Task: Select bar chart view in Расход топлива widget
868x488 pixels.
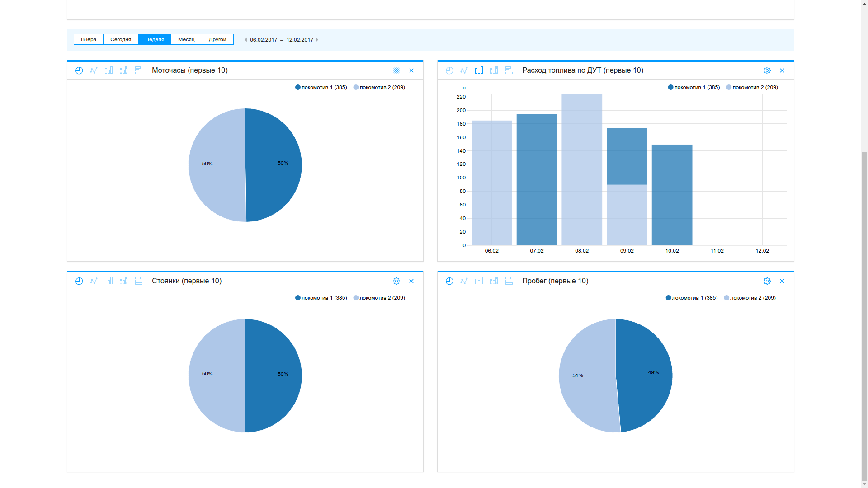Action: coord(479,70)
